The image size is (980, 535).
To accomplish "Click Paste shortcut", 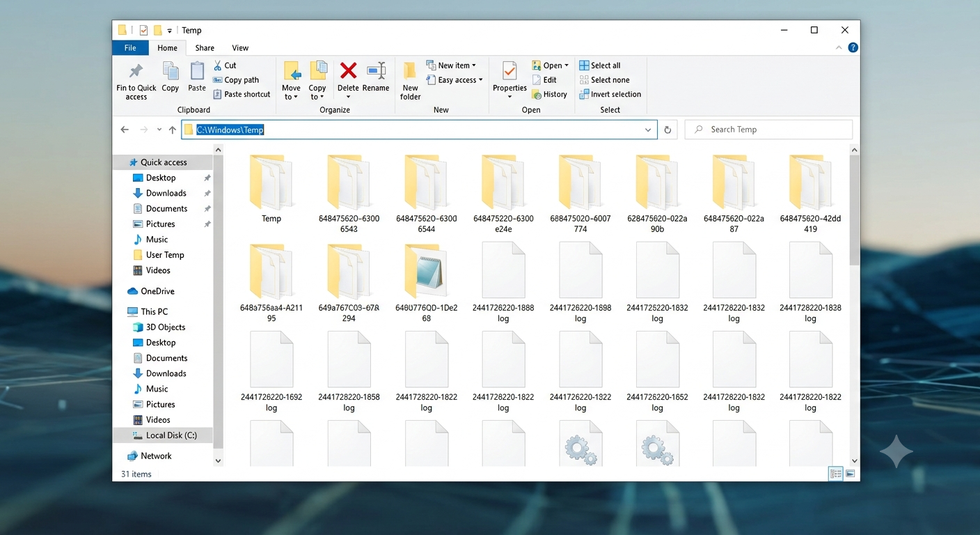I will pos(242,94).
